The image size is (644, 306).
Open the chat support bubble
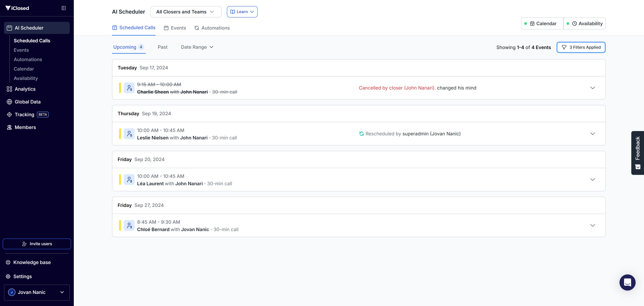tap(627, 282)
